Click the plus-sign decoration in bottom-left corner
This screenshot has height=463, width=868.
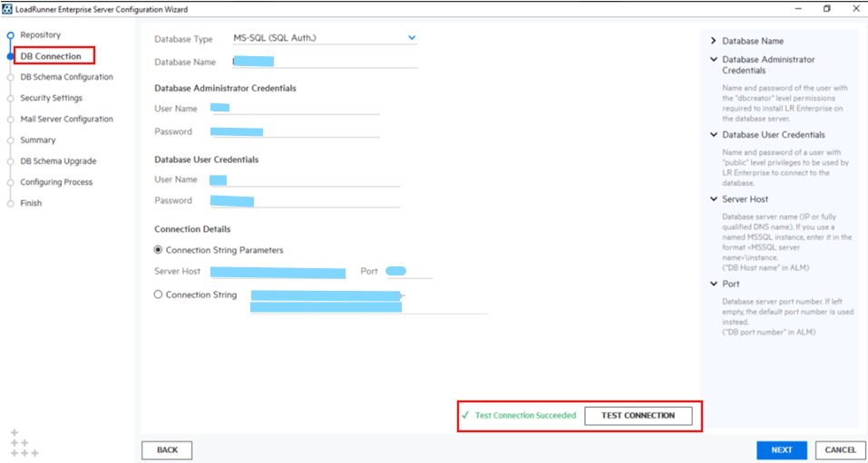(24, 443)
